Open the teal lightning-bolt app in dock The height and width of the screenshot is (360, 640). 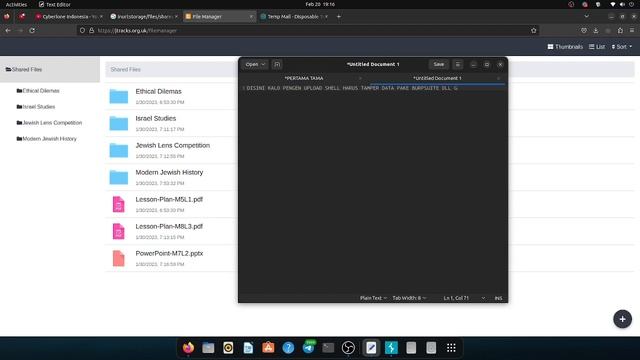pyautogui.click(x=391, y=348)
